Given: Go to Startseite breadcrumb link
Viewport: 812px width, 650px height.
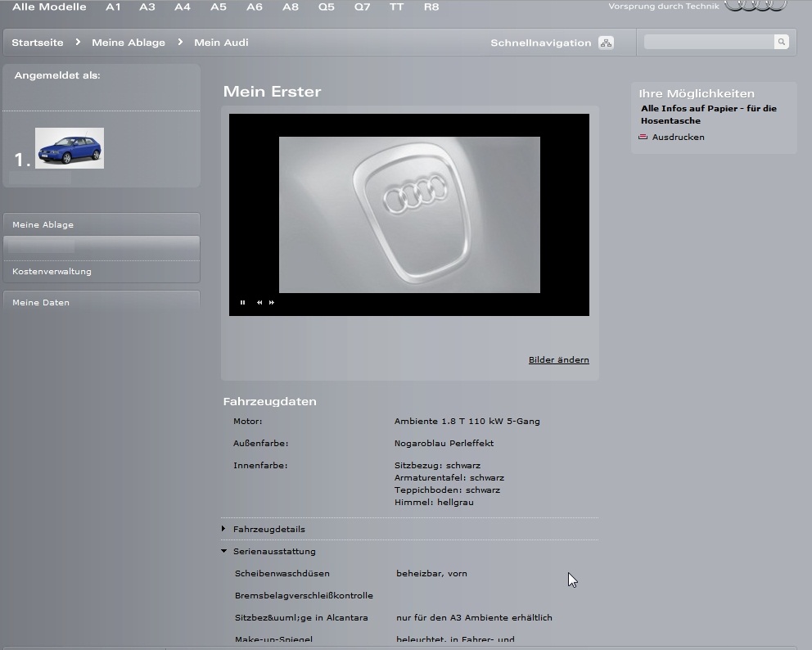Looking at the screenshot, I should click(x=38, y=43).
